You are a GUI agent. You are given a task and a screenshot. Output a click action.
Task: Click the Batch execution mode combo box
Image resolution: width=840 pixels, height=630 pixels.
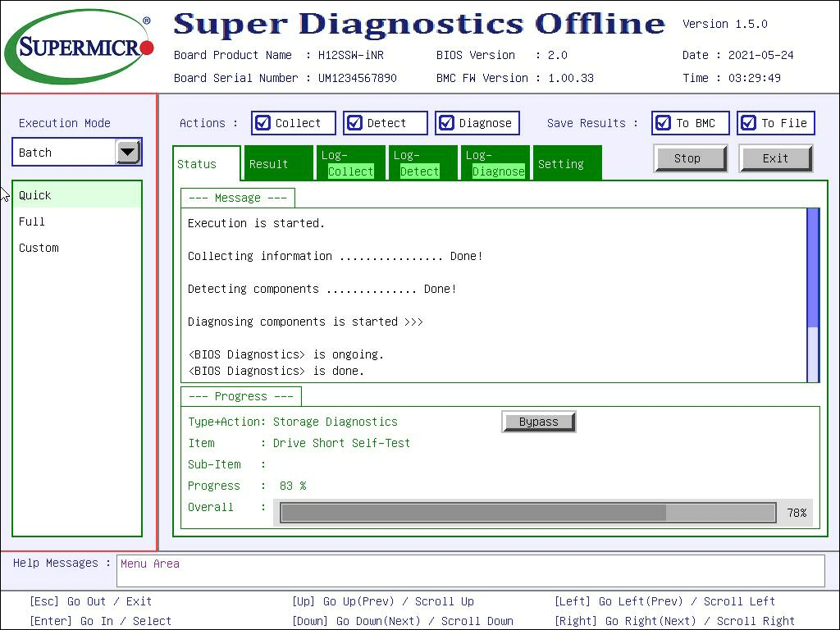[x=64, y=153]
